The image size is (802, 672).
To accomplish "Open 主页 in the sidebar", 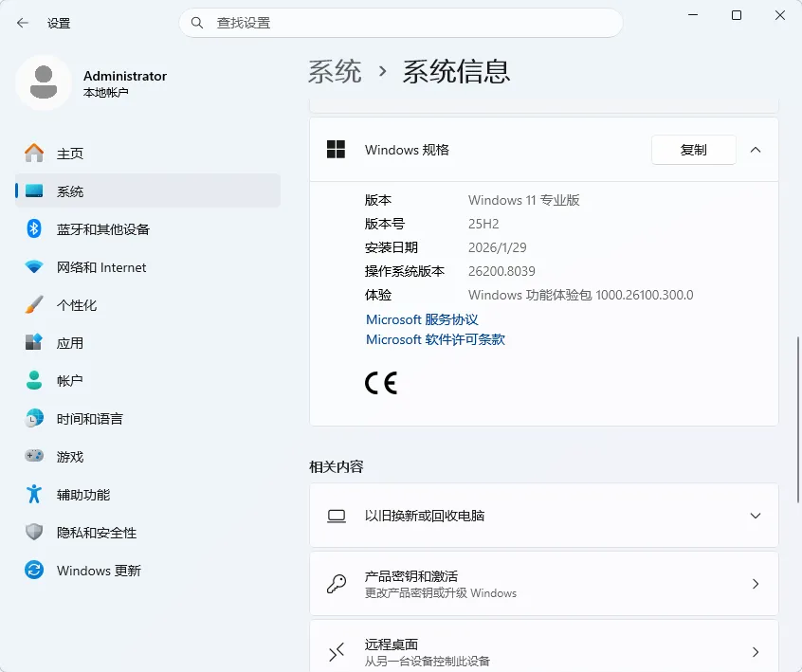I will (147, 153).
